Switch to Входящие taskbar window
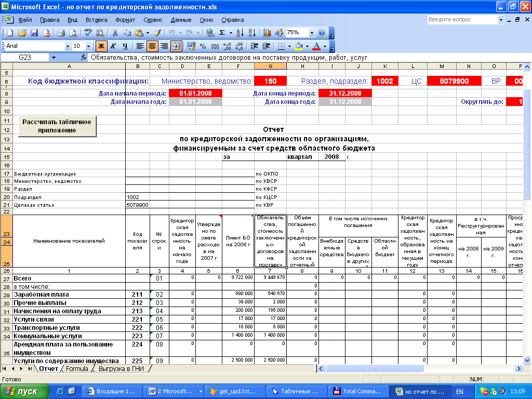The width and height of the screenshot is (532, 399). (x=112, y=392)
